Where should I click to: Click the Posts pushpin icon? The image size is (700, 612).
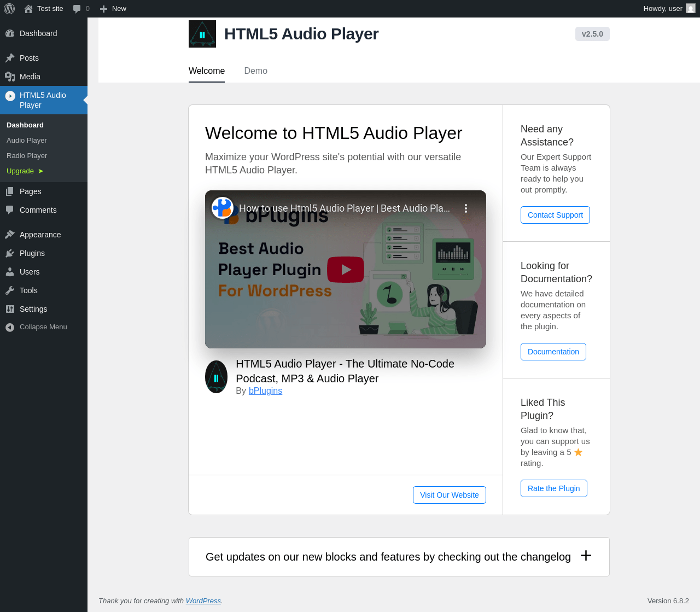10,58
